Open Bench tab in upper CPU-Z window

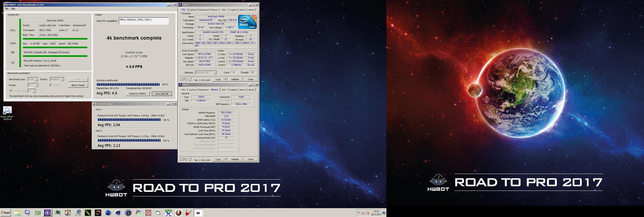243,10
